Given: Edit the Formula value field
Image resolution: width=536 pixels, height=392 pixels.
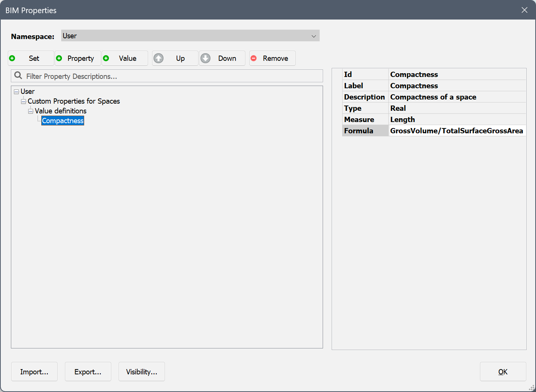Looking at the screenshot, I should point(456,131).
